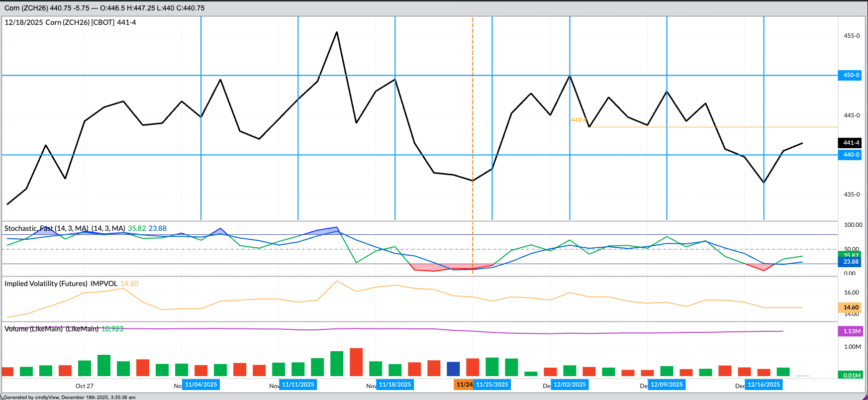This screenshot has width=868, height=400.
Task: Select the Volume (LikeMain) indicator title
Action: pyautogui.click(x=51, y=329)
